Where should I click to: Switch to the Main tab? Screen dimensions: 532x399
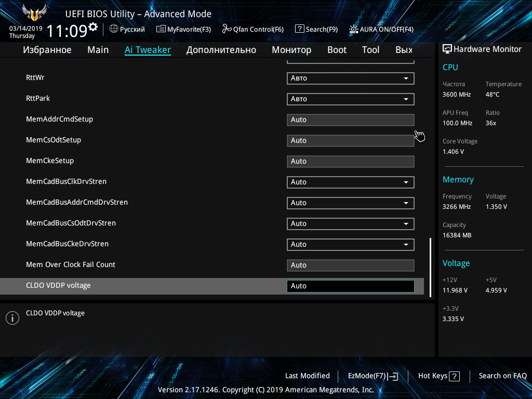click(x=98, y=50)
